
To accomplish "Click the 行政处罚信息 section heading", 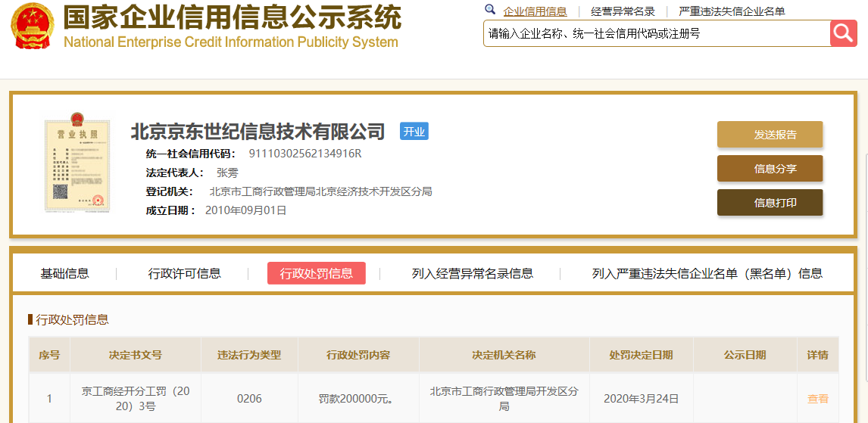I will [x=72, y=319].
